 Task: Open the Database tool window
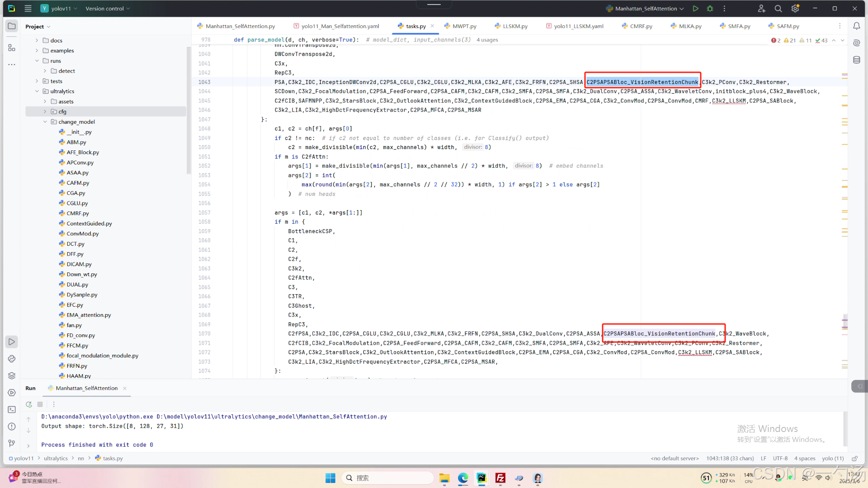coord(856,60)
